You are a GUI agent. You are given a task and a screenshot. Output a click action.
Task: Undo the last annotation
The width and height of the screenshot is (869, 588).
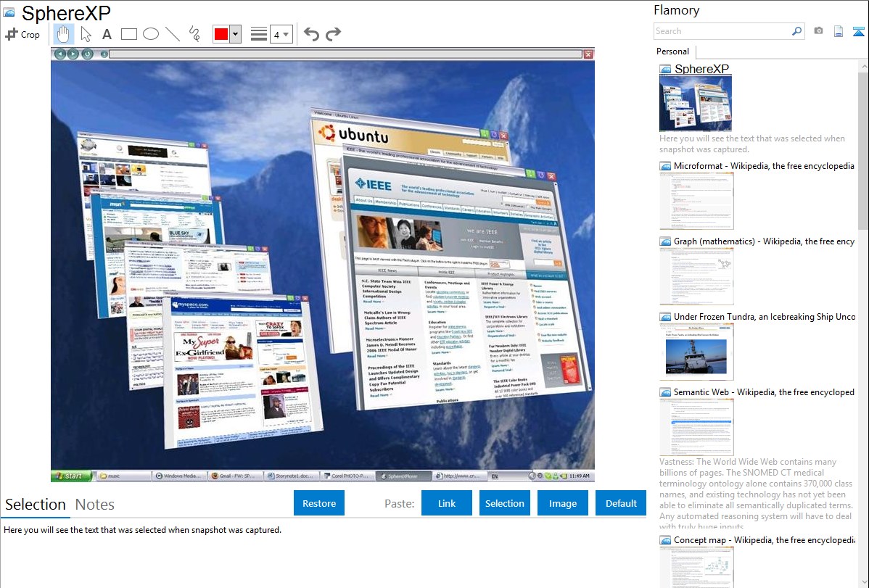point(311,34)
